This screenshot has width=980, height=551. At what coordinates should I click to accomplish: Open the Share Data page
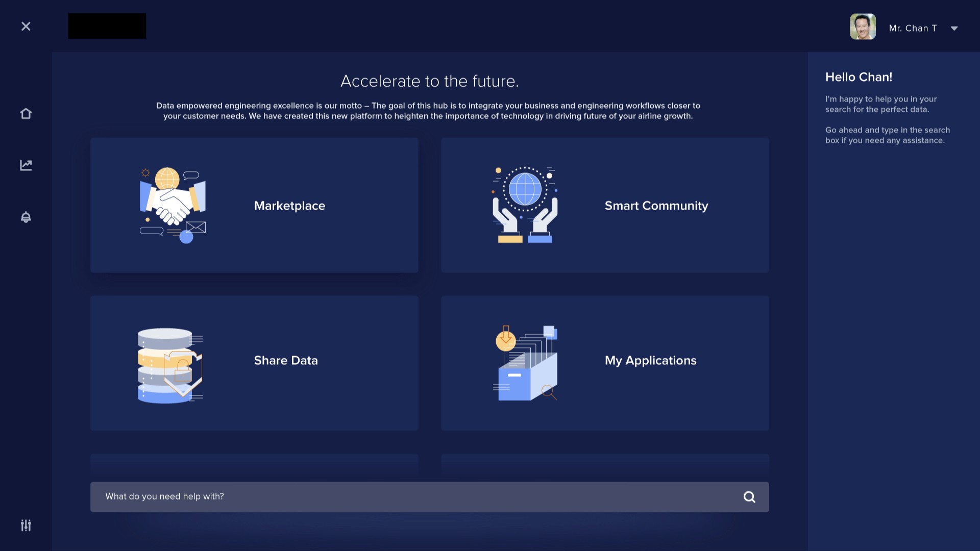coord(285,360)
